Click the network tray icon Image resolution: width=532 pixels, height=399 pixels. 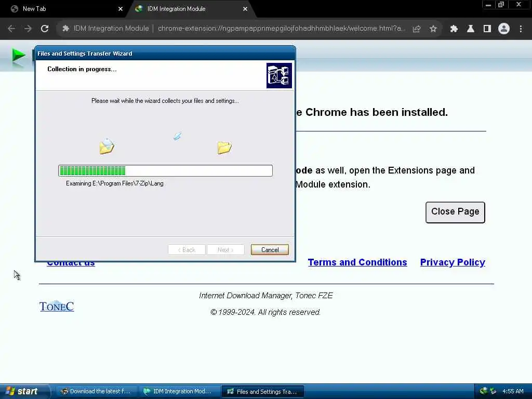click(x=494, y=391)
